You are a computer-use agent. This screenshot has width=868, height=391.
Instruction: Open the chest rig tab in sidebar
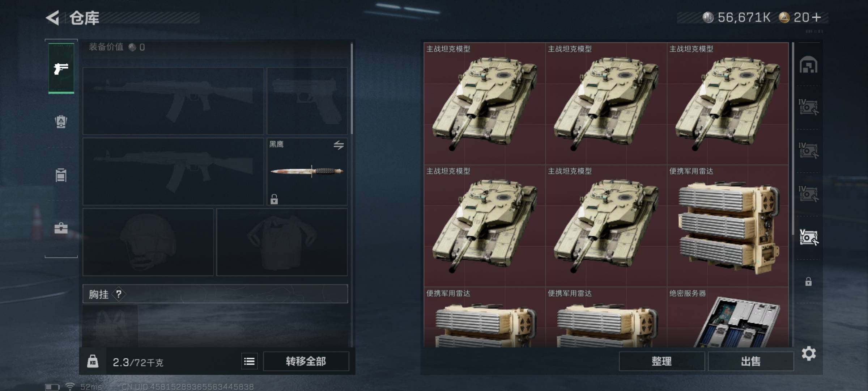point(61,175)
